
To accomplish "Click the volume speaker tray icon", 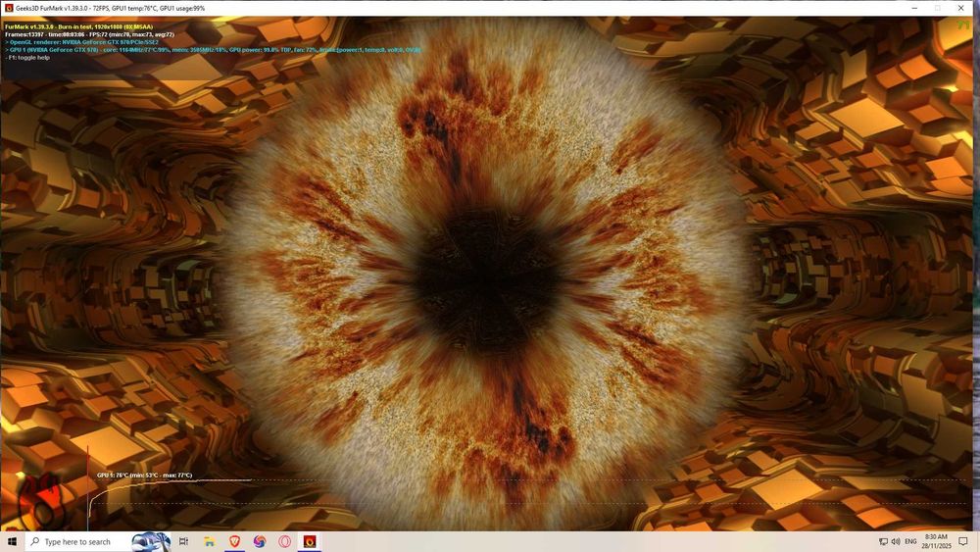I will point(896,541).
